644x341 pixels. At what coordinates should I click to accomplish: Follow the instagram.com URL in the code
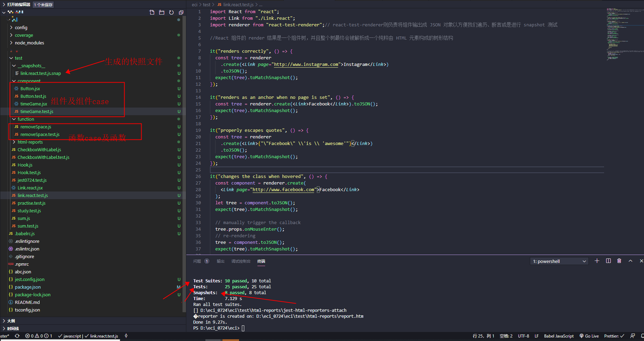(306, 64)
